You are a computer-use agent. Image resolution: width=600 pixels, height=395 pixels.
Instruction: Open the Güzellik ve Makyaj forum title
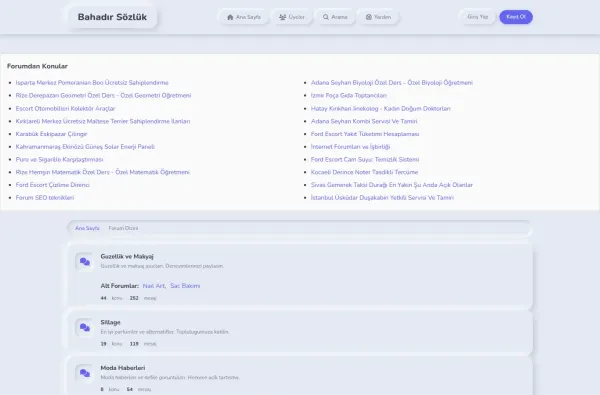(x=127, y=256)
